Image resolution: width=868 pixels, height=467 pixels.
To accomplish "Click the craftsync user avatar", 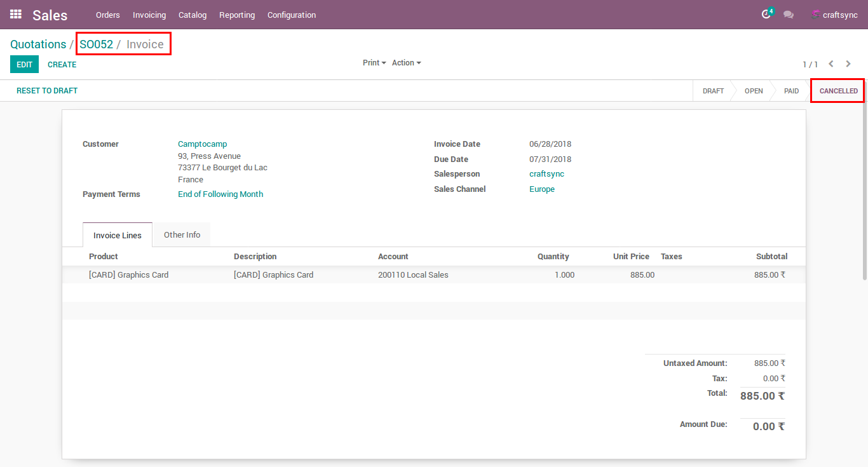I will click(815, 15).
